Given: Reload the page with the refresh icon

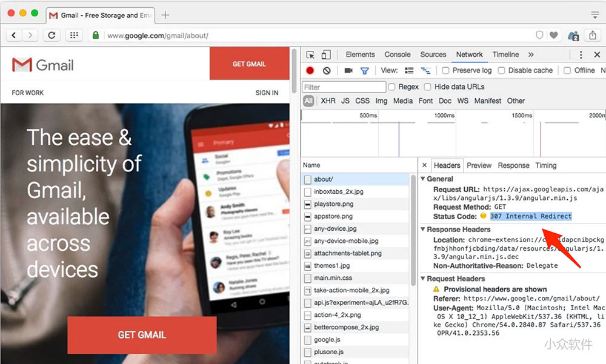Looking at the screenshot, I should (52, 36).
